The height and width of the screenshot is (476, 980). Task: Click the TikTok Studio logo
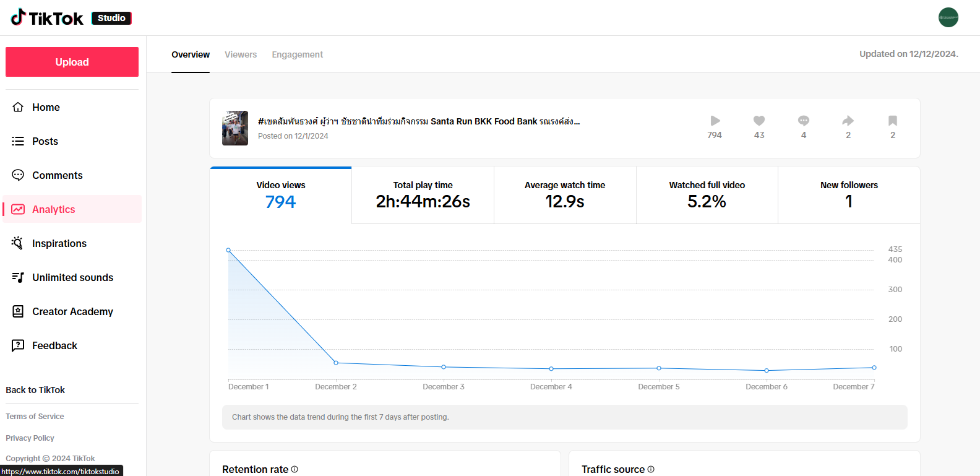pos(71,18)
